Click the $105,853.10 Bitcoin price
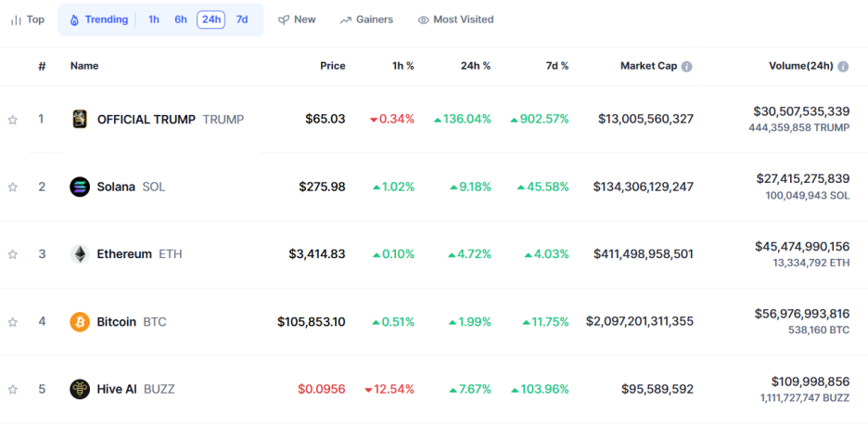868x439 pixels. 311,322
